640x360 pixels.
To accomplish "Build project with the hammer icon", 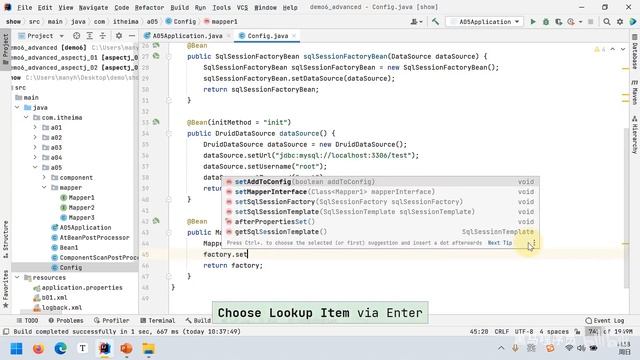I will coord(436,22).
